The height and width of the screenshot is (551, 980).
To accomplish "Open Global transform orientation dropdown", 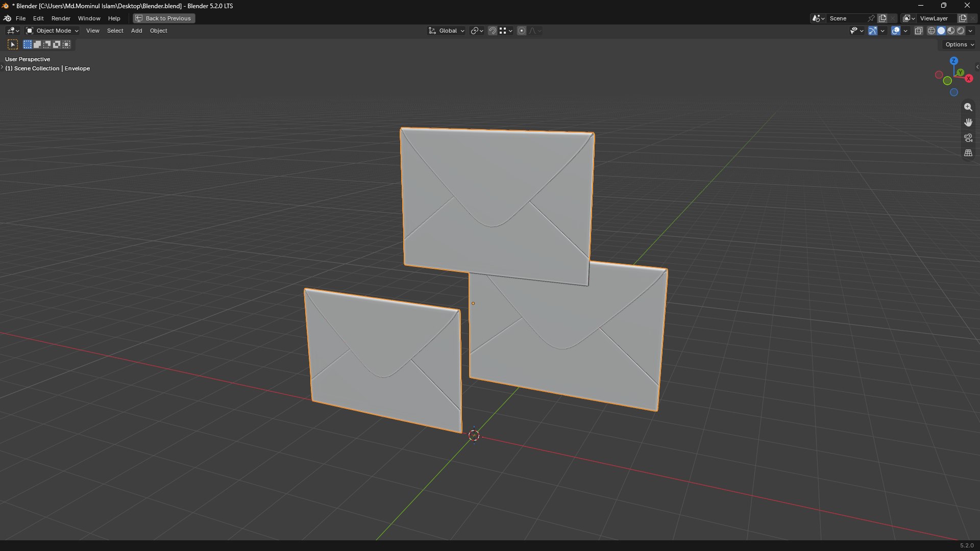I will click(x=446, y=31).
